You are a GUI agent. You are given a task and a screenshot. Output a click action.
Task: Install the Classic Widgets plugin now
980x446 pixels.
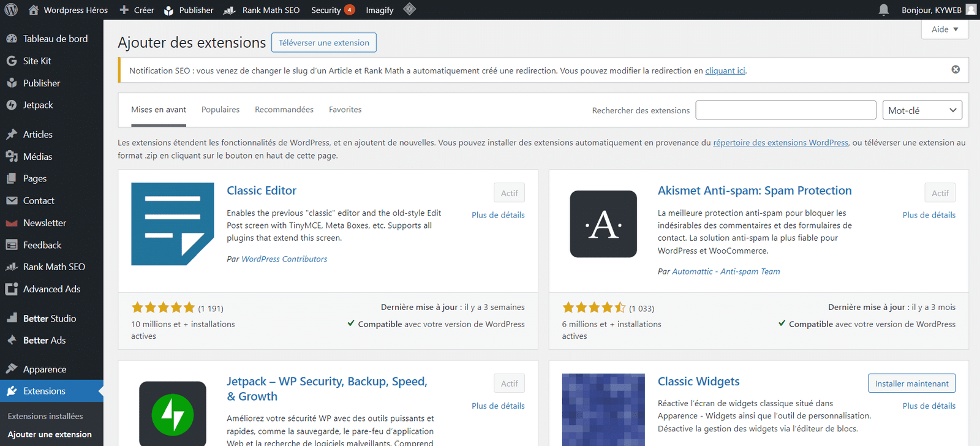click(911, 384)
